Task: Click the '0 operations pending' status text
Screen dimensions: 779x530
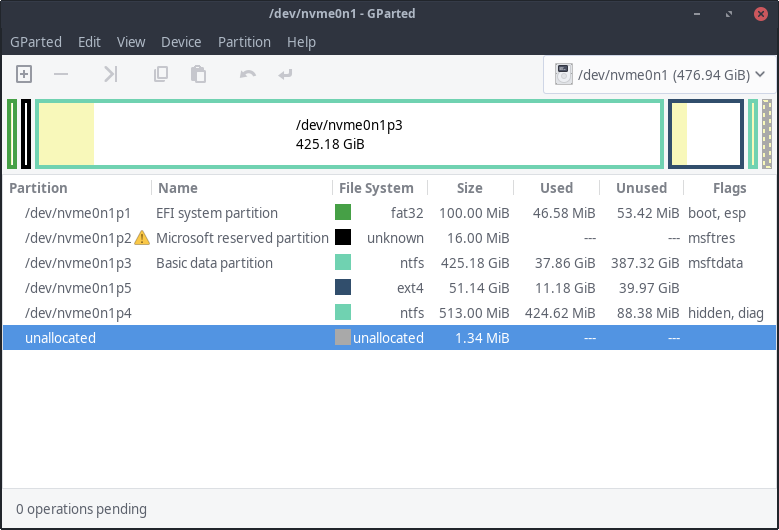Action: pos(81,509)
